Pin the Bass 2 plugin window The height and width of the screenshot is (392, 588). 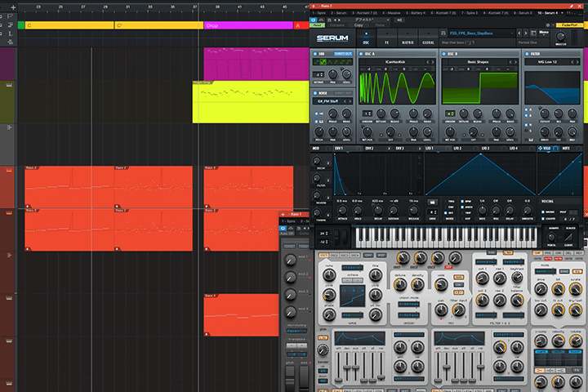coord(571,6)
